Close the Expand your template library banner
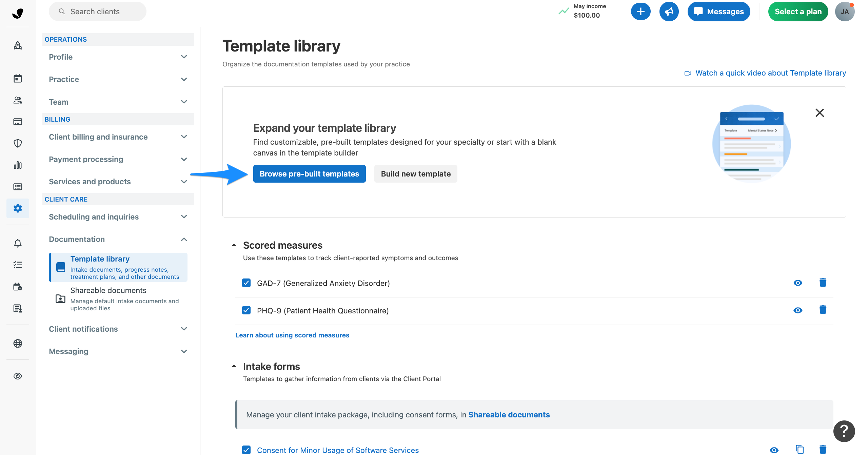 [820, 112]
